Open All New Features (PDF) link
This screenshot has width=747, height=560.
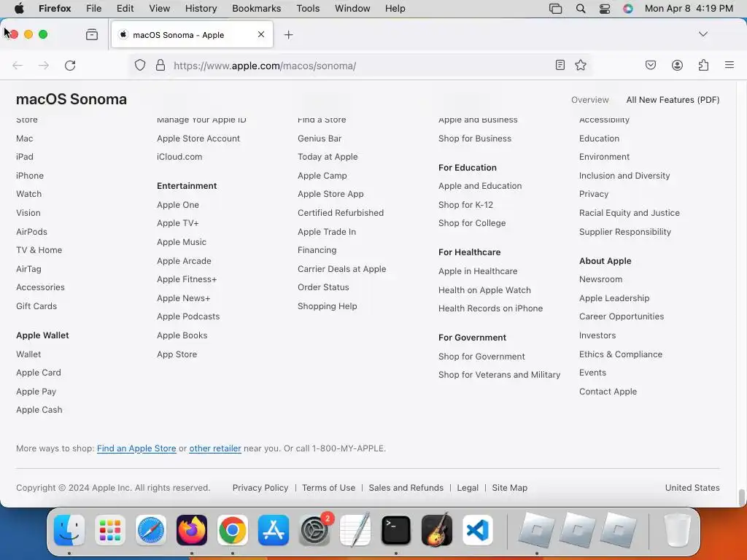[x=673, y=100]
